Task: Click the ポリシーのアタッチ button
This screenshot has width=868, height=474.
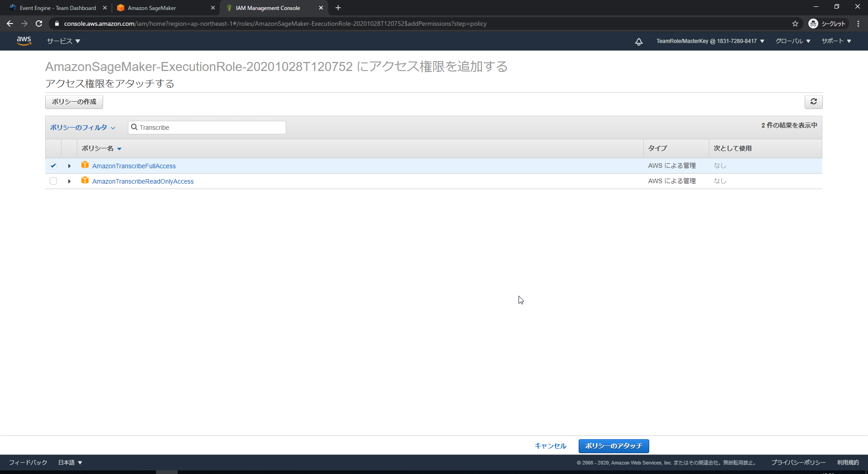Action: 614,446
